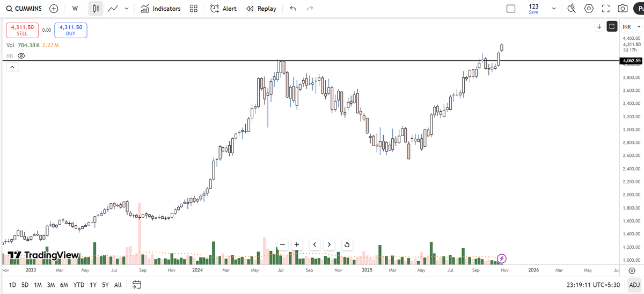This screenshot has width=644, height=294.
Task: Move chart left with arrow button
Action: [x=314, y=245]
